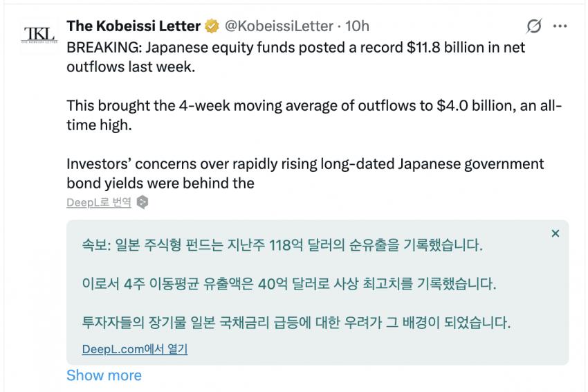This screenshot has width=588, height=392.
Task: Open the three-dot more options menu
Action: [560, 26]
